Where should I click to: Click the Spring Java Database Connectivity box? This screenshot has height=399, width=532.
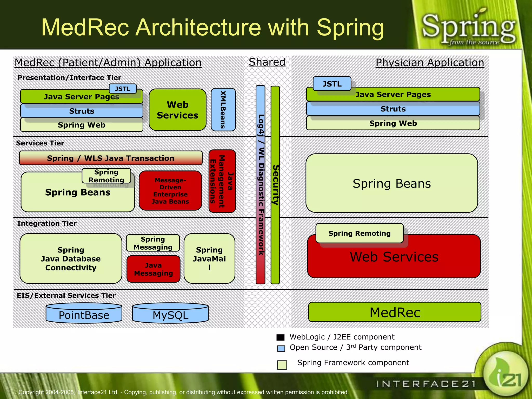(x=71, y=258)
